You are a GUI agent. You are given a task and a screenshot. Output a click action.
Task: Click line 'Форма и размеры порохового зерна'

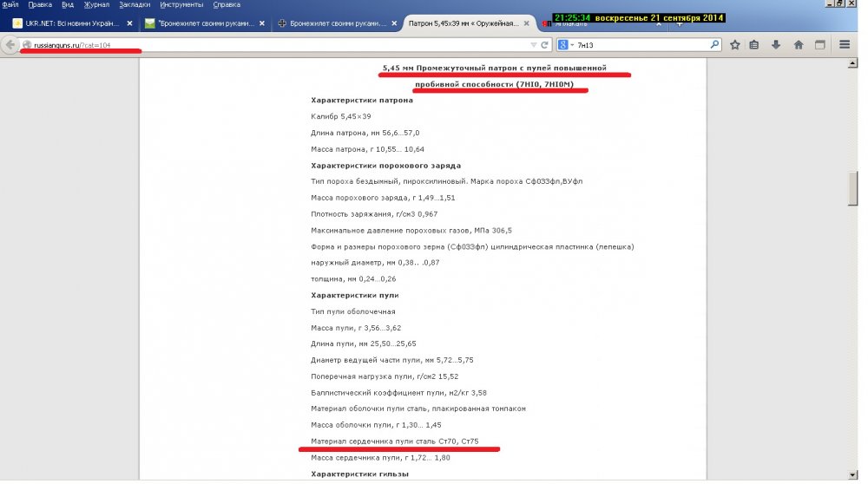click(472, 246)
